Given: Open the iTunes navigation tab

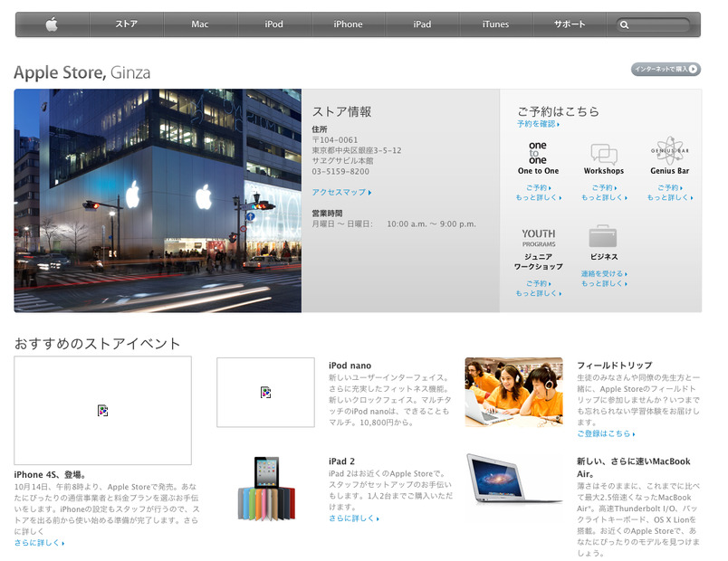Looking at the screenshot, I should point(495,24).
